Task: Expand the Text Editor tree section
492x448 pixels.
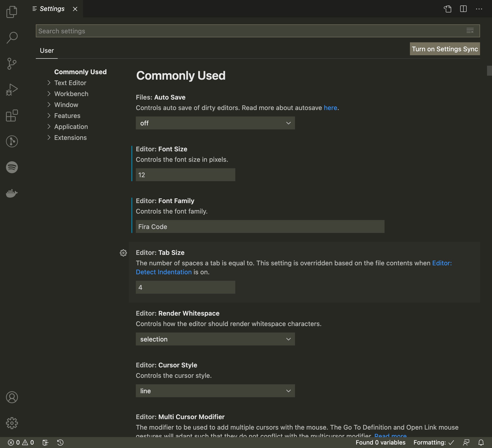Action: point(70,83)
